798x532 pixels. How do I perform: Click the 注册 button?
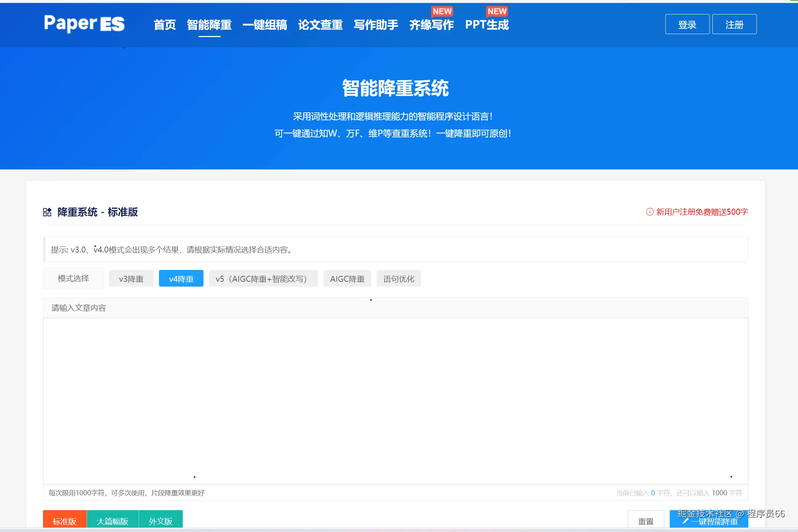click(734, 24)
